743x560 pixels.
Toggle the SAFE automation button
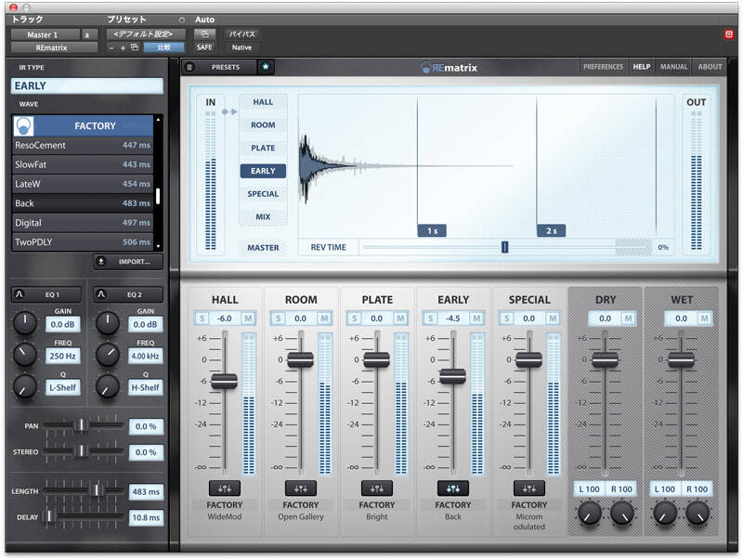204,47
